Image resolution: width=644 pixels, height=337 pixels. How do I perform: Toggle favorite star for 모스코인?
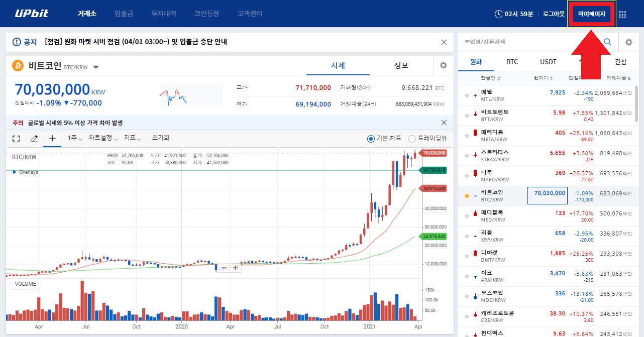click(x=467, y=296)
